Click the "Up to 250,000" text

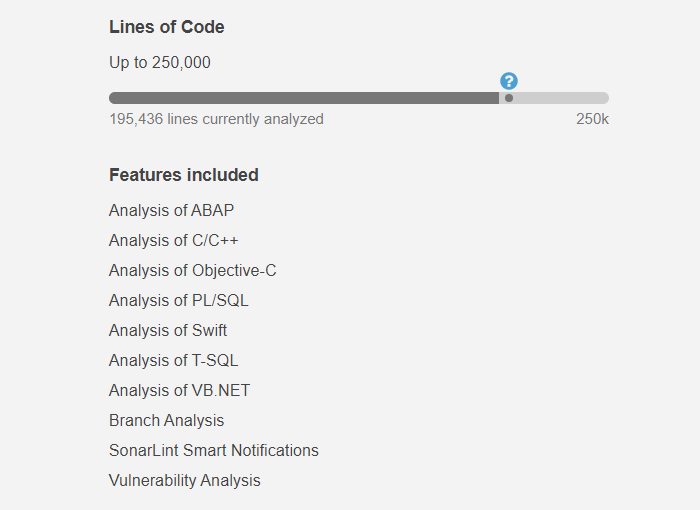click(160, 62)
